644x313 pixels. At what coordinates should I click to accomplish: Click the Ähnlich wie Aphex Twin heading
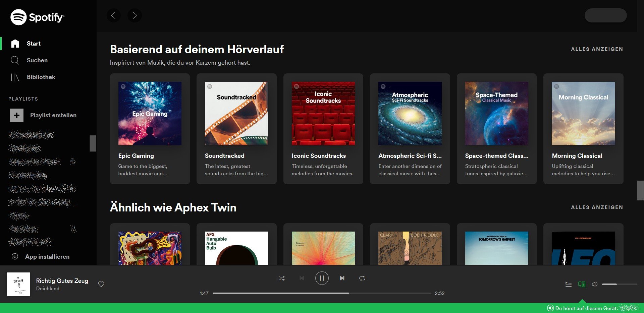(173, 208)
